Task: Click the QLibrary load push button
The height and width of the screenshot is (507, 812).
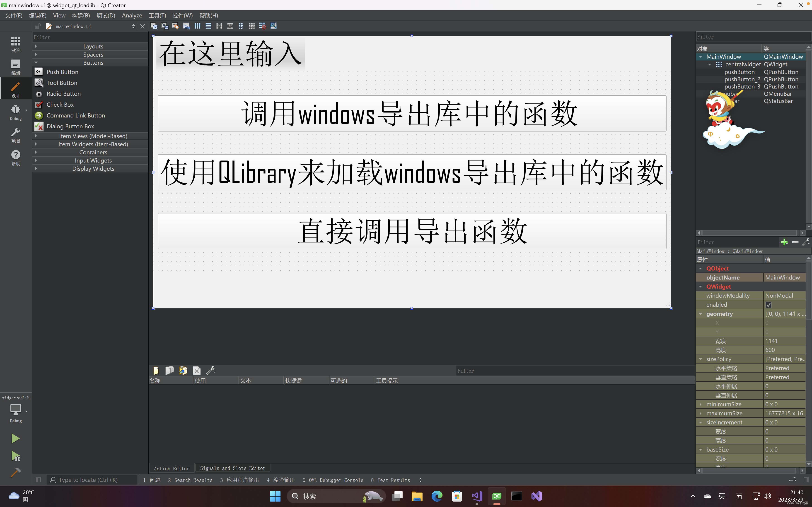Action: 412,172
